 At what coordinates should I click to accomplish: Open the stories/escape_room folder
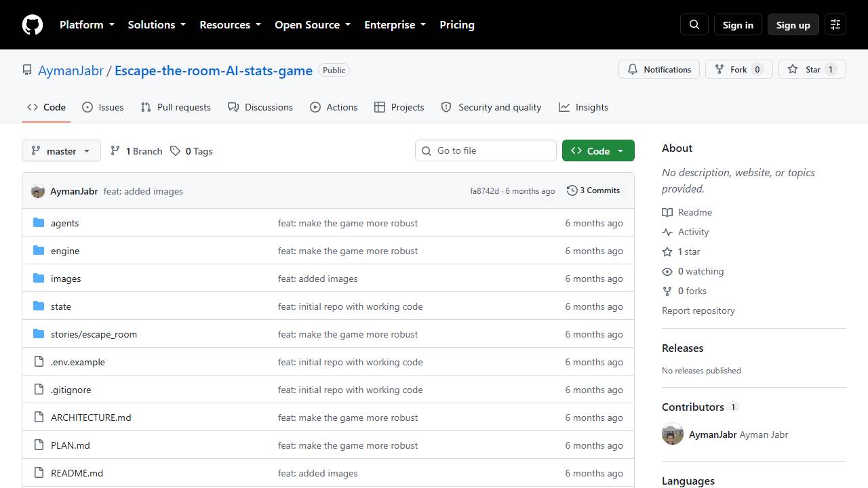point(94,334)
